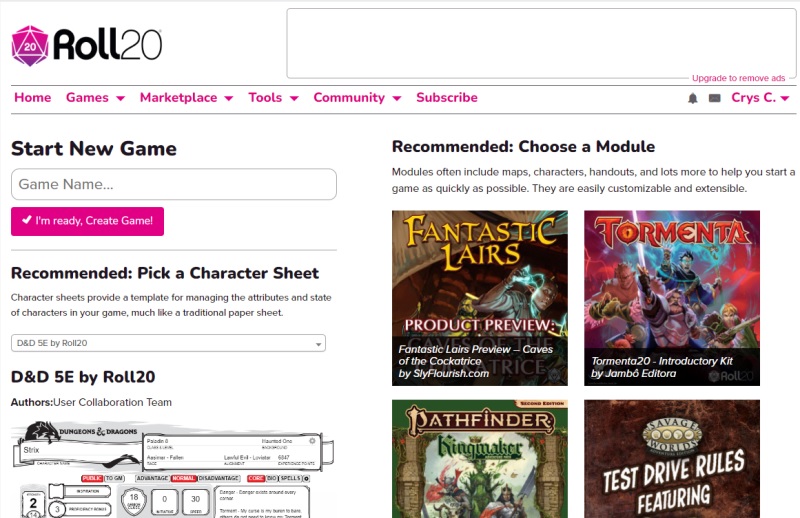Click the Roll20 wordmark text

108,45
